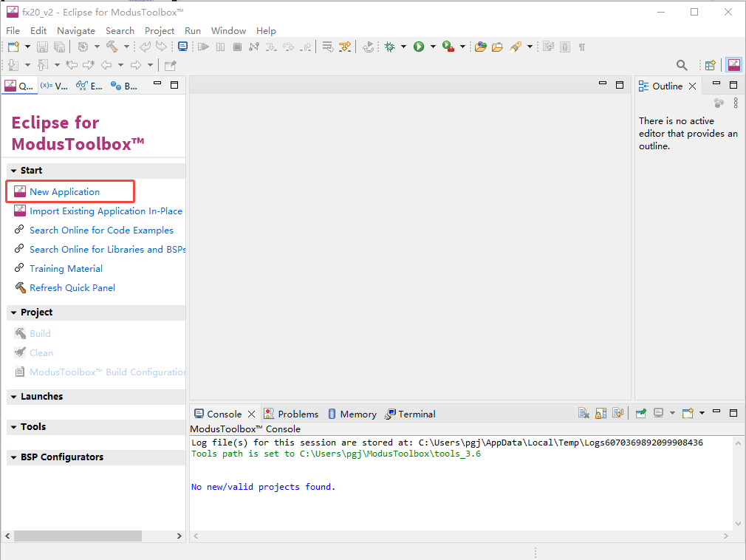Open the Project menu

tap(160, 30)
